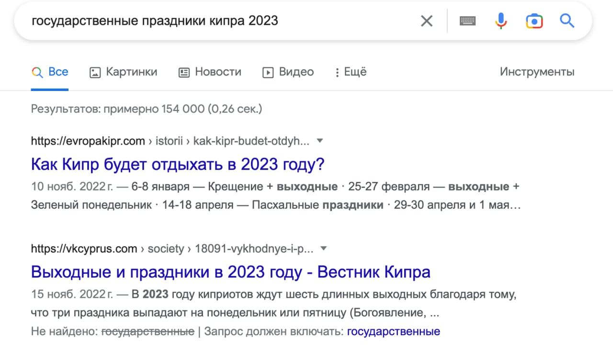Expand the vkcyprus.com result options arrow
Viewport: 613px width, 364px height.
(324, 249)
